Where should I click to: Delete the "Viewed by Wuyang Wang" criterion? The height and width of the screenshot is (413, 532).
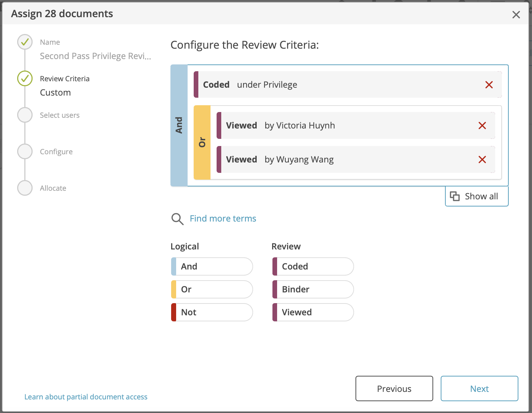coord(482,160)
